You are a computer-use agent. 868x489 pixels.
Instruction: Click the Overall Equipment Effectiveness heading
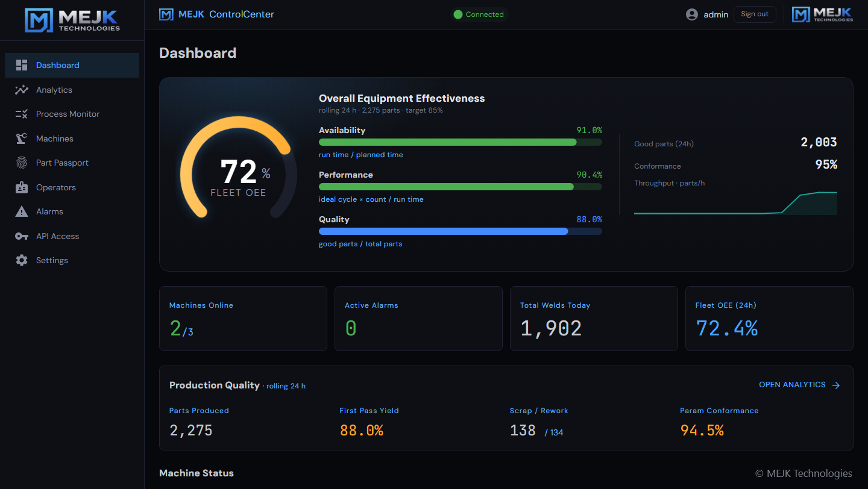pyautogui.click(x=401, y=98)
